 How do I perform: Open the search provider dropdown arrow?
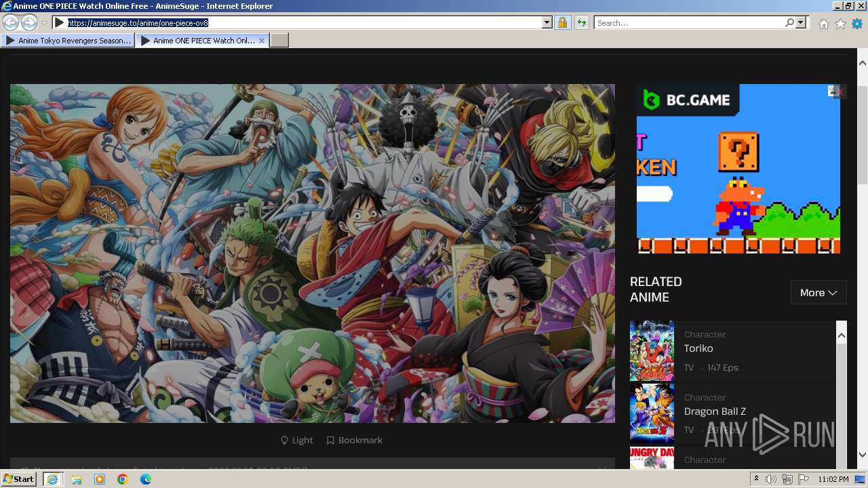(x=801, y=23)
